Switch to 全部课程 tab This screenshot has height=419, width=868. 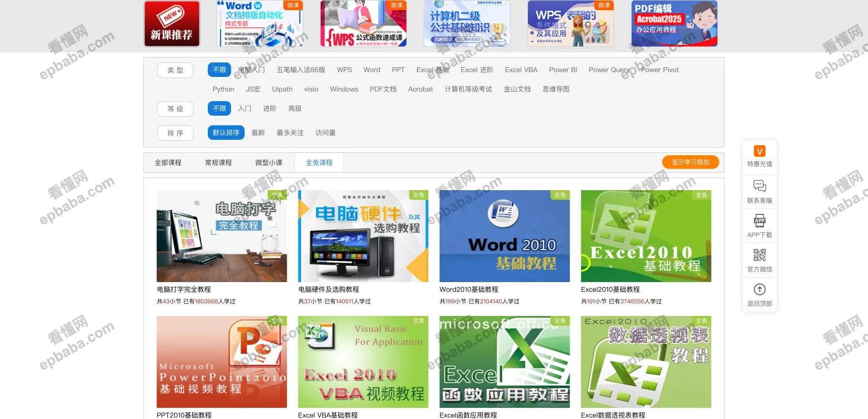pyautogui.click(x=168, y=163)
